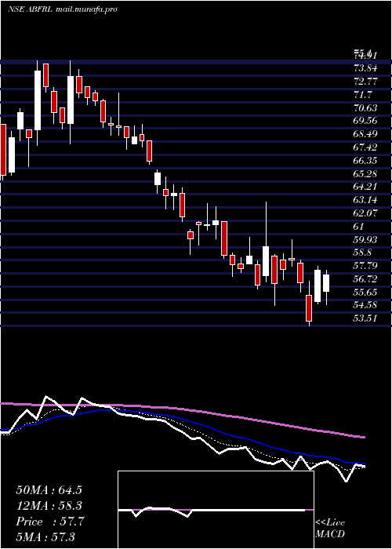Click the <<Live MACD label
This screenshot has width=392, height=549.
tap(330, 529)
